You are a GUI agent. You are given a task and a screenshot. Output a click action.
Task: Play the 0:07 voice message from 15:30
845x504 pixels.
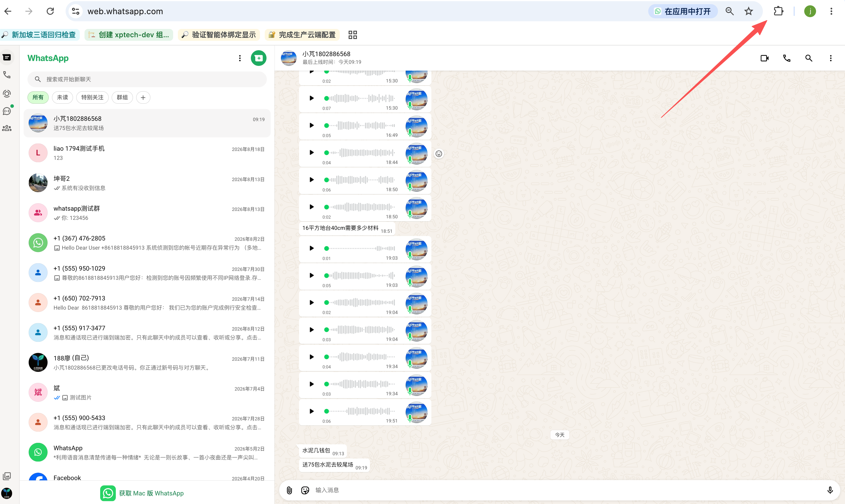click(x=311, y=98)
